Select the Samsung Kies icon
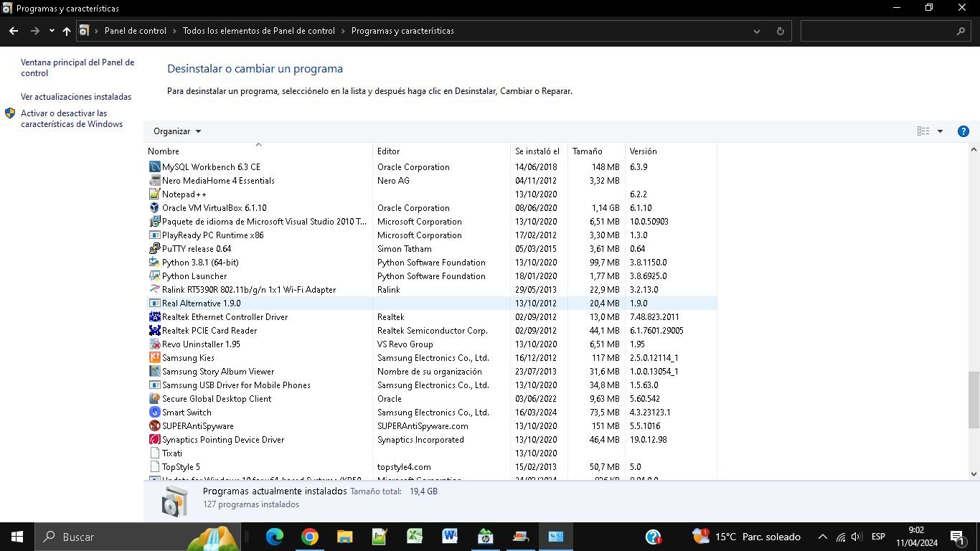 click(x=154, y=358)
